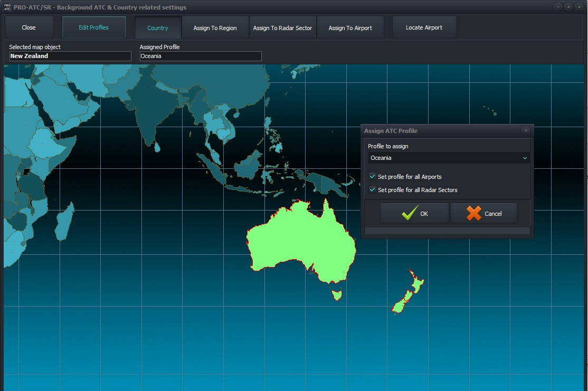Image resolution: width=588 pixels, height=391 pixels.
Task: Click the Close button in toolbar
Action: (x=29, y=27)
